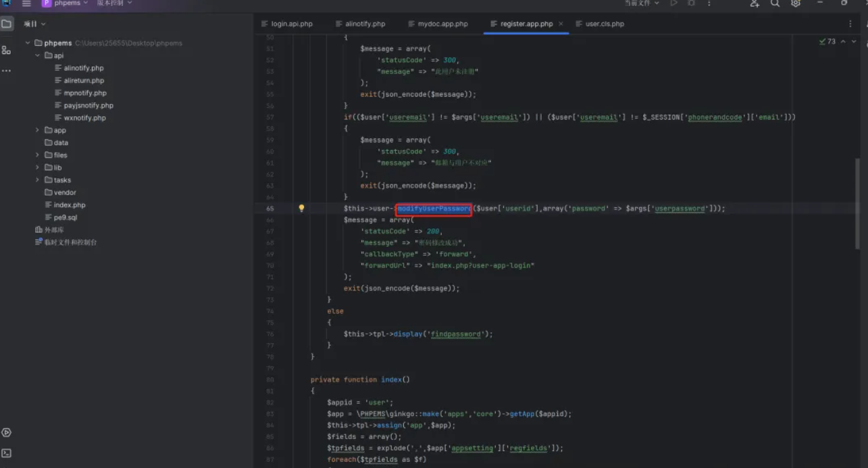Screen dimensions: 868x468
Task: Open the Services tool window icon
Action: [7, 432]
